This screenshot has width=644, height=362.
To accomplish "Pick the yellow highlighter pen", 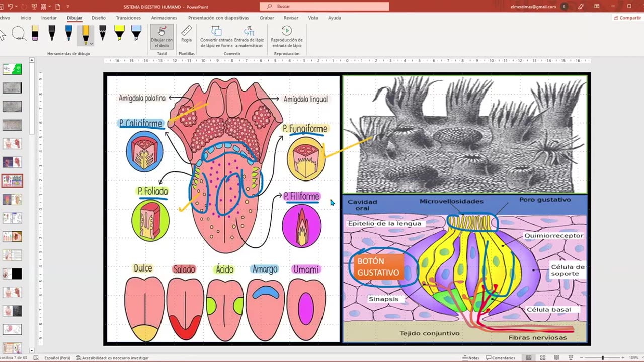I will [119, 33].
